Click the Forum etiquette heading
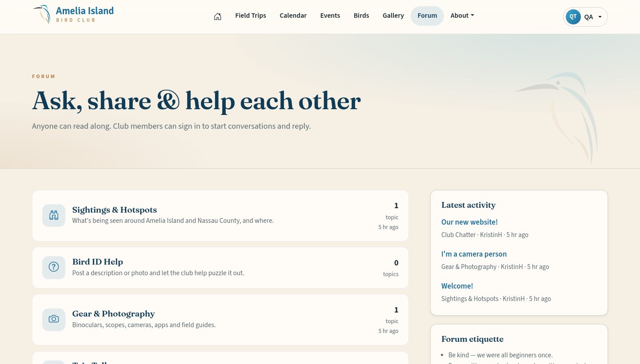The image size is (640, 364). click(472, 339)
